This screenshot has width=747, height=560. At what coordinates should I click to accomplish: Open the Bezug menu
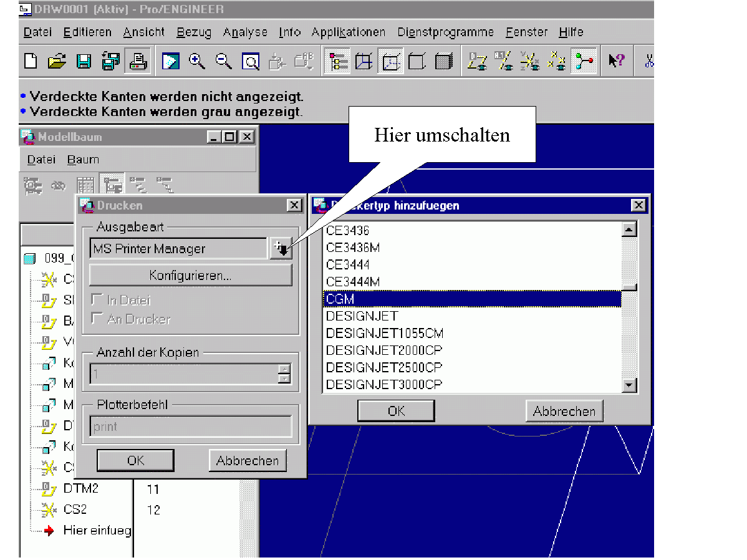pyautogui.click(x=194, y=32)
